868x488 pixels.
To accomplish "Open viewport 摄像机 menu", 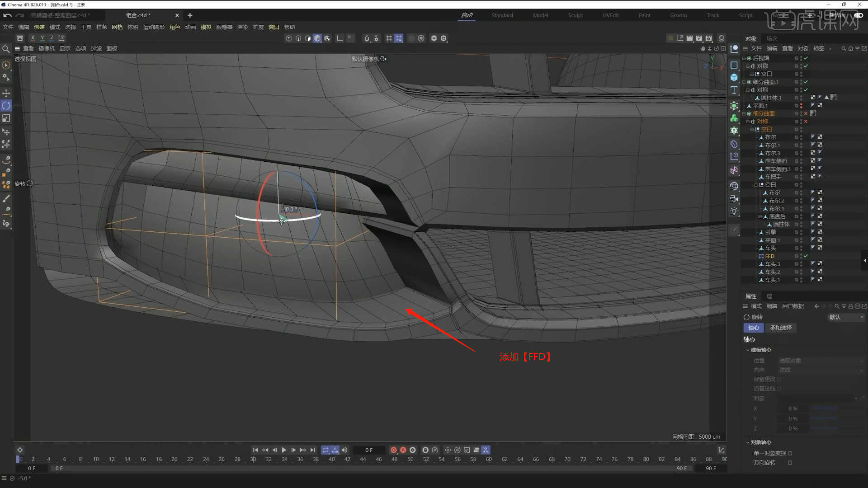I will tap(47, 48).
